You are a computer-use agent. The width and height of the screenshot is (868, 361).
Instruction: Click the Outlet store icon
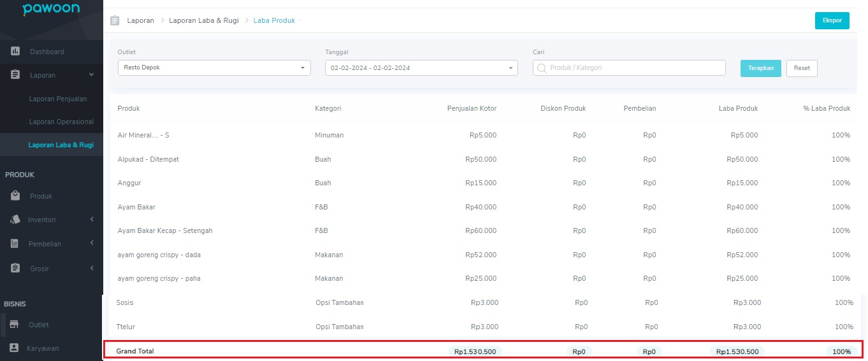click(x=14, y=325)
